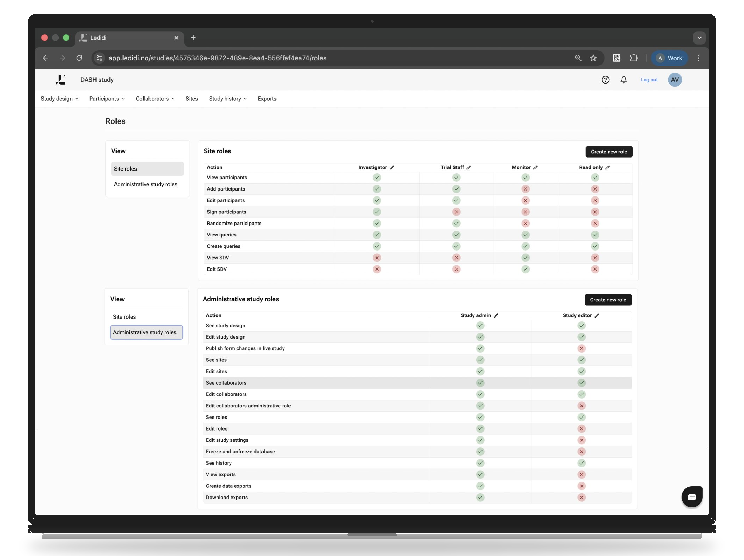The image size is (744, 560).
Task: Open the notifications bell
Action: 624,80
